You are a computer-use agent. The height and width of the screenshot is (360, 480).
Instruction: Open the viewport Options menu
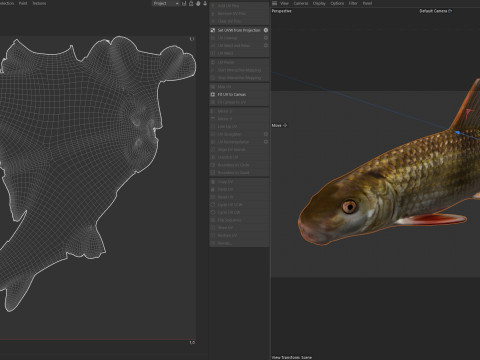[337, 3]
